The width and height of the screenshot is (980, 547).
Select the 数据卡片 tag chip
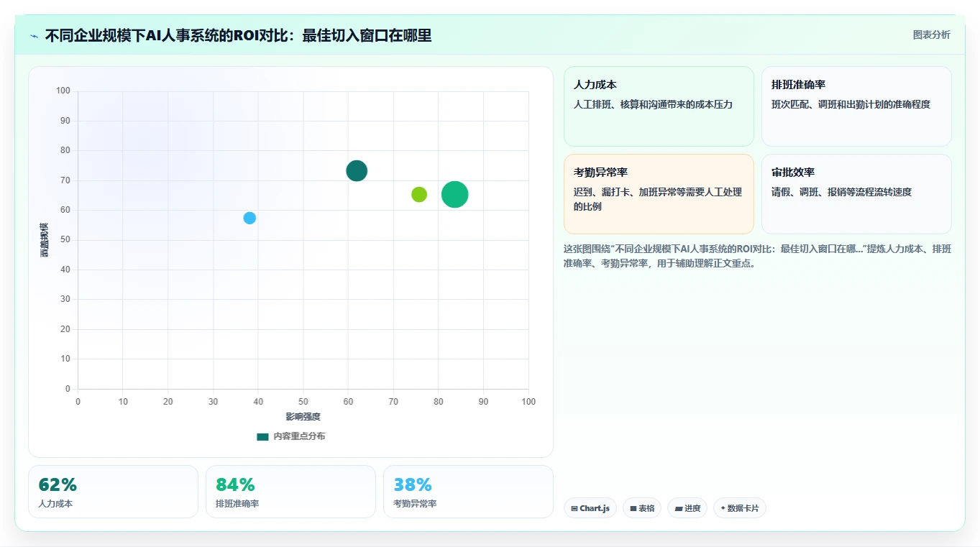pos(740,508)
